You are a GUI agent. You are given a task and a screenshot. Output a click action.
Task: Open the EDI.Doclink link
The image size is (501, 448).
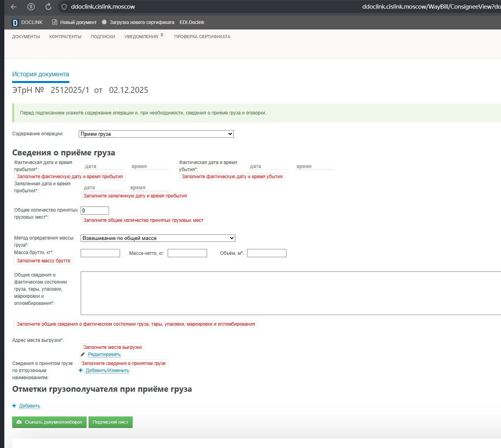pos(192,22)
